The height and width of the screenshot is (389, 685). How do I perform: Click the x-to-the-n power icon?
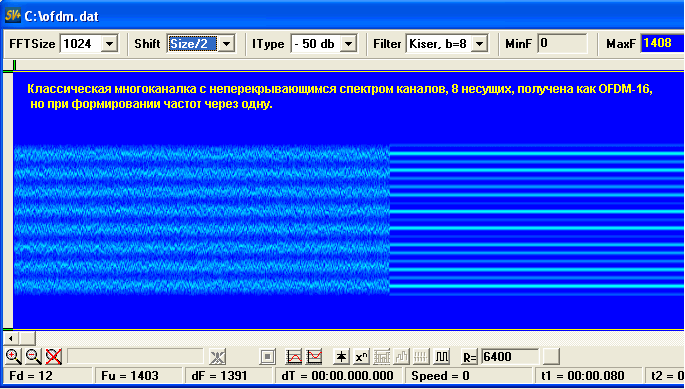pos(361,357)
